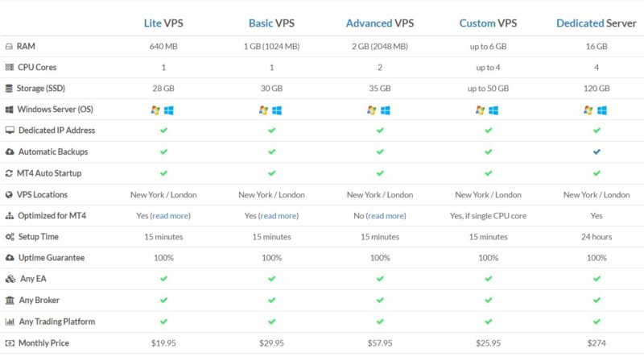Click read more link under Advanced VPS
644x357 pixels.
point(386,216)
